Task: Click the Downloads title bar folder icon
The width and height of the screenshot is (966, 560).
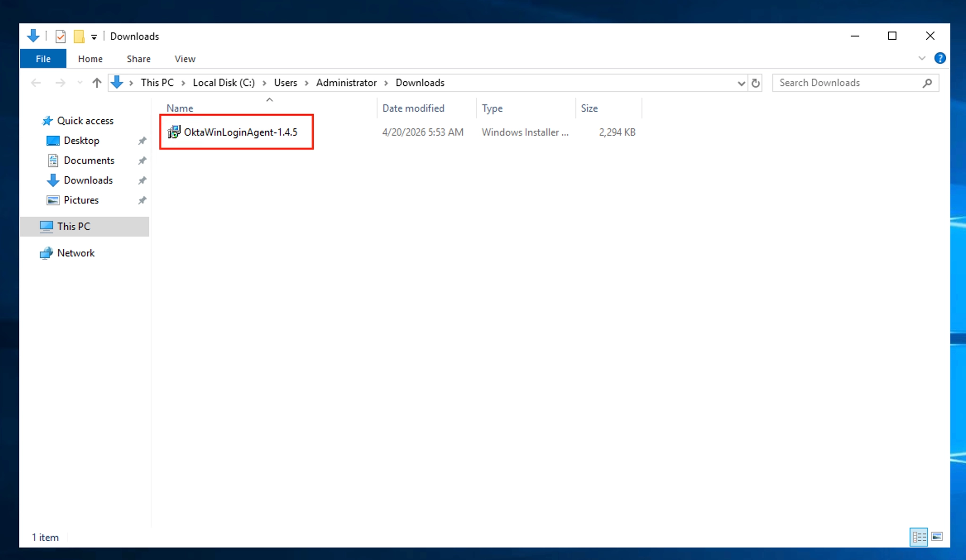Action: pos(33,36)
